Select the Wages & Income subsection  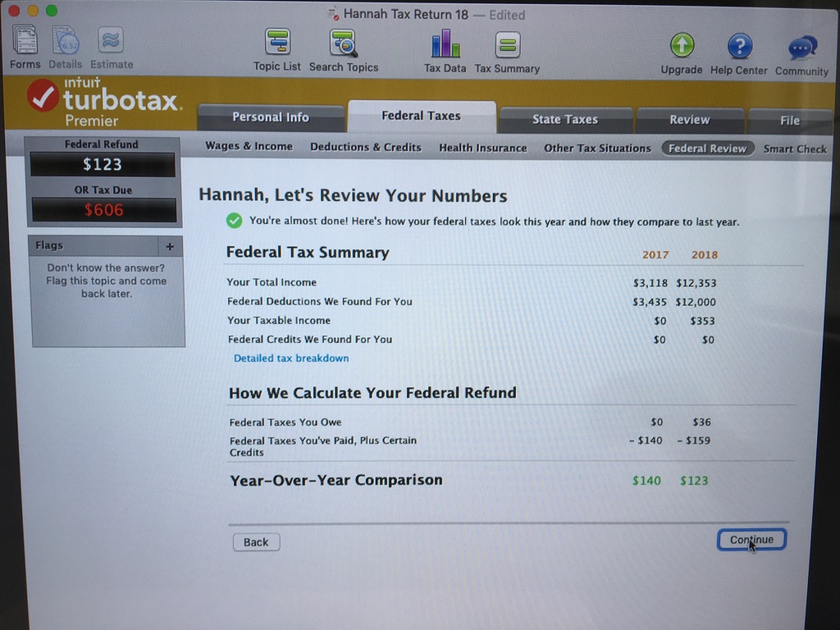click(249, 146)
